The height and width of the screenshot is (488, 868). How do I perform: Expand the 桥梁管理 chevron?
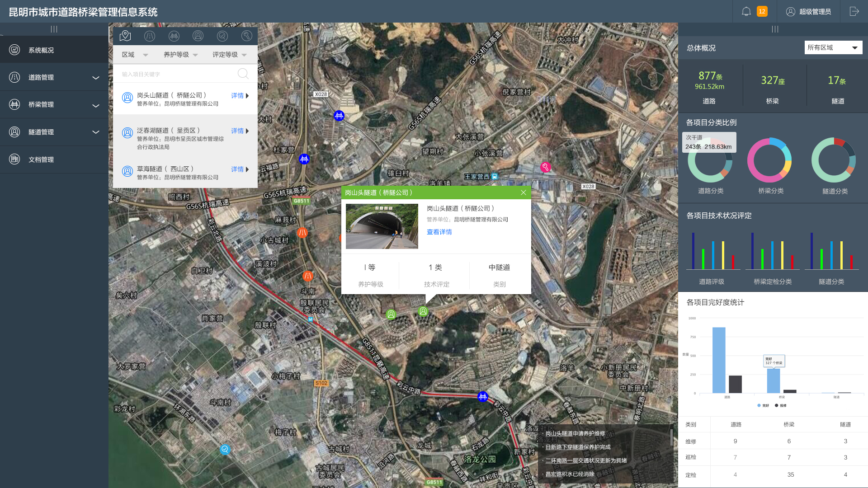click(96, 105)
